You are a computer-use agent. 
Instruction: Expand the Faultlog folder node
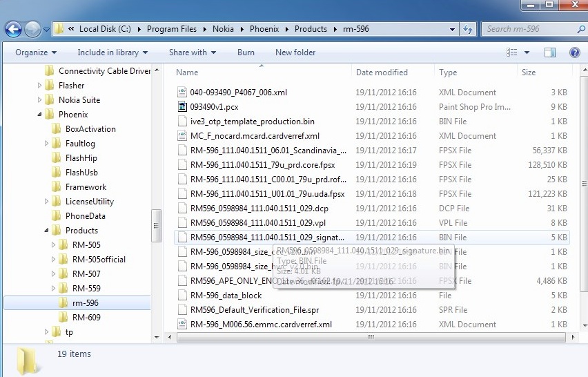click(46, 144)
